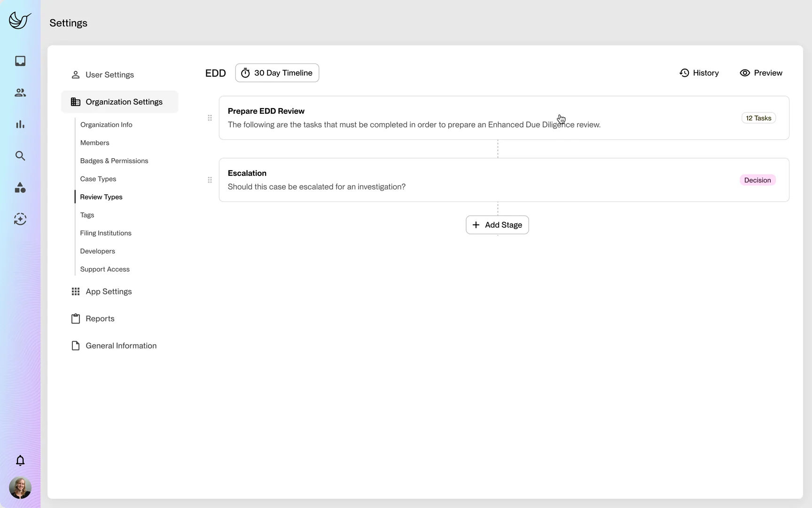
Task: Select Review Types in settings list
Action: [x=101, y=197]
